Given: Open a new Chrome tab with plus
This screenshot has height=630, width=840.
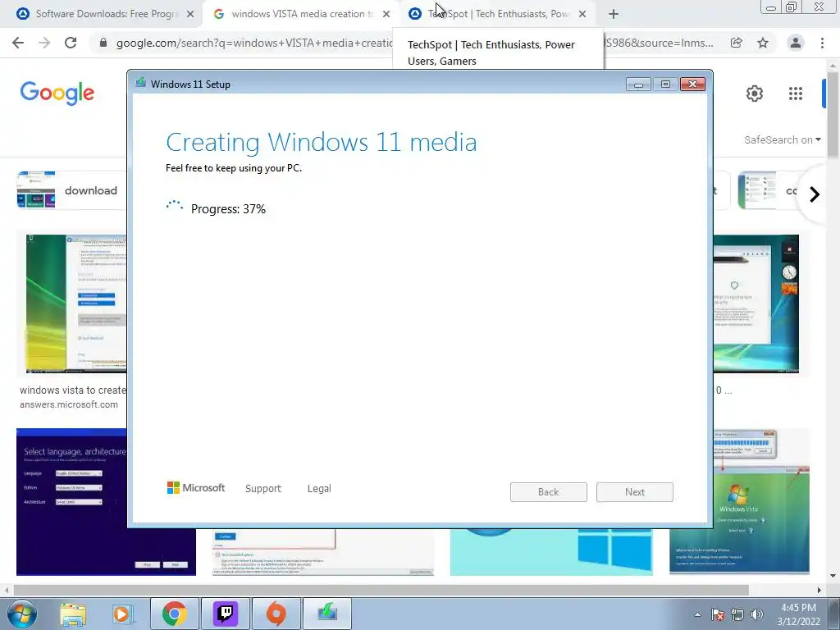Looking at the screenshot, I should (x=614, y=15).
